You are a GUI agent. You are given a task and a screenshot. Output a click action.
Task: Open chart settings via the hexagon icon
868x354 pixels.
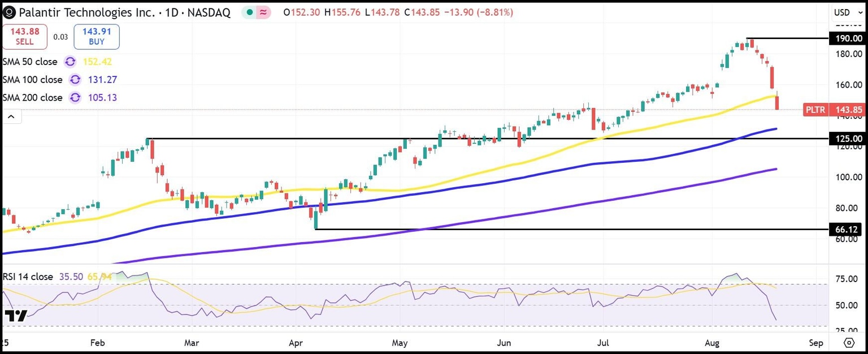(x=849, y=343)
